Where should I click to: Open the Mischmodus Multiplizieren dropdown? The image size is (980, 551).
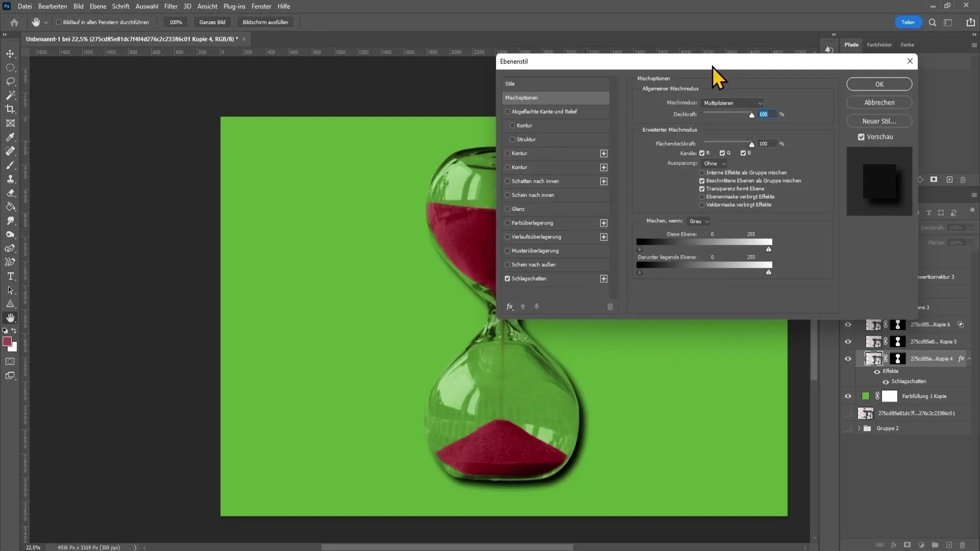(x=732, y=103)
